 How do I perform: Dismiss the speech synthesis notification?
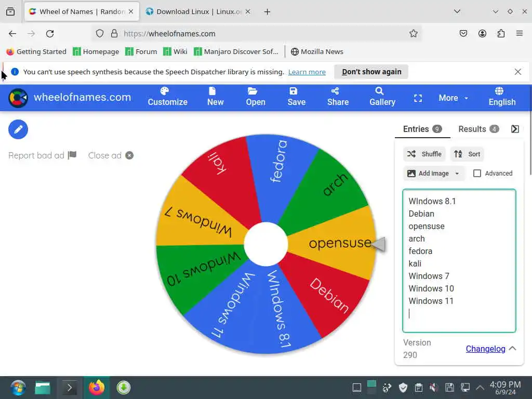[518, 72]
